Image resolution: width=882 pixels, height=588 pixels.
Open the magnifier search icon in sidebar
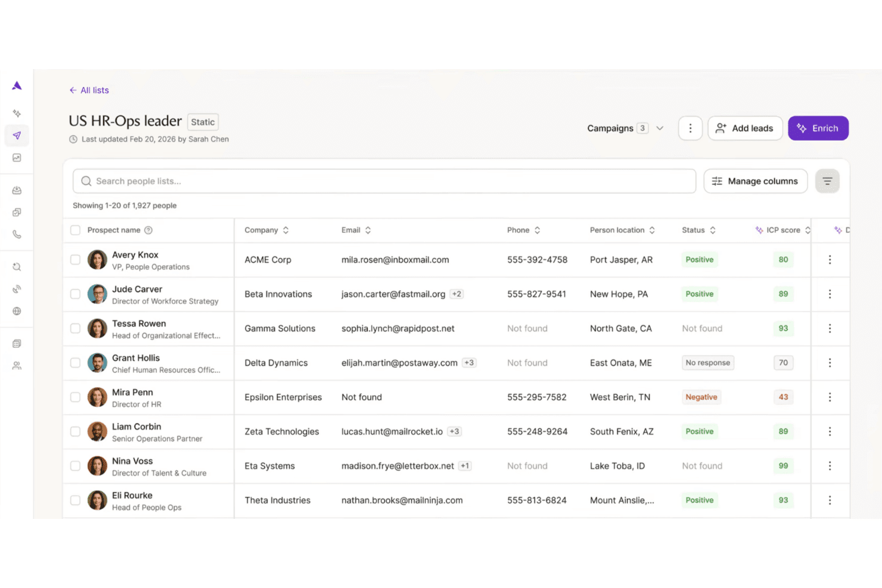click(x=17, y=267)
